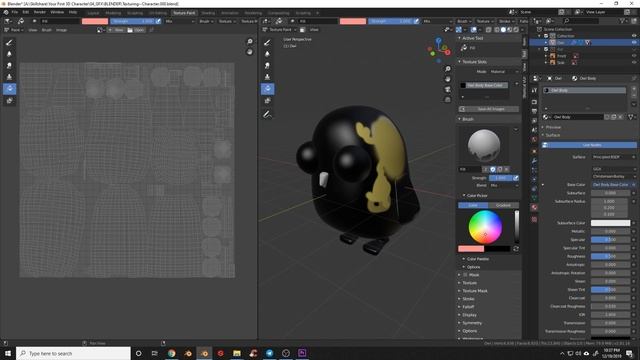Click brush color swatch in image editor header
Viewport: 640px width, 360px height.
tap(95, 21)
